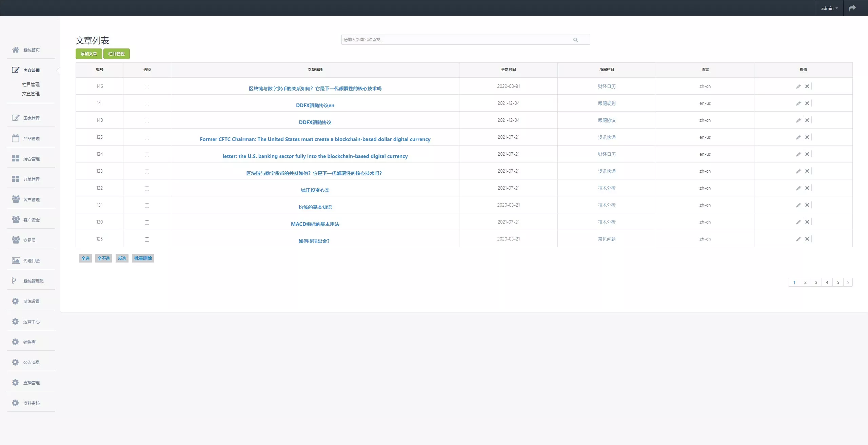Focus the news name search input field
868x445 pixels.
click(454, 40)
